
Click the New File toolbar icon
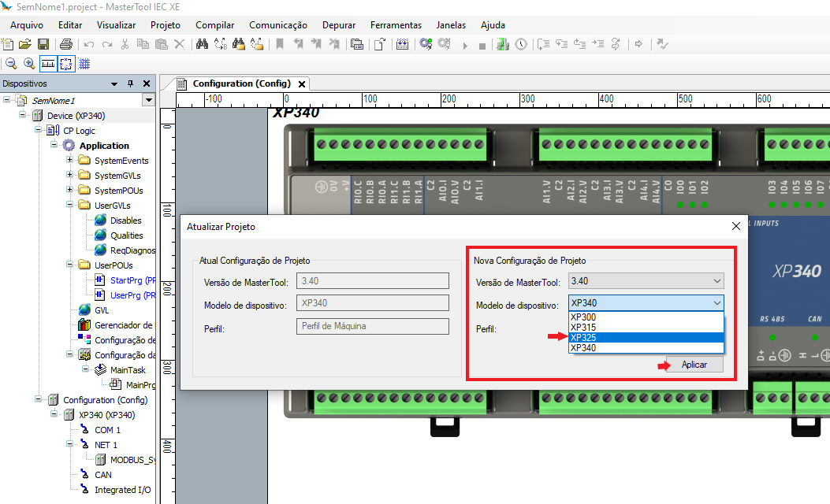coord(7,44)
